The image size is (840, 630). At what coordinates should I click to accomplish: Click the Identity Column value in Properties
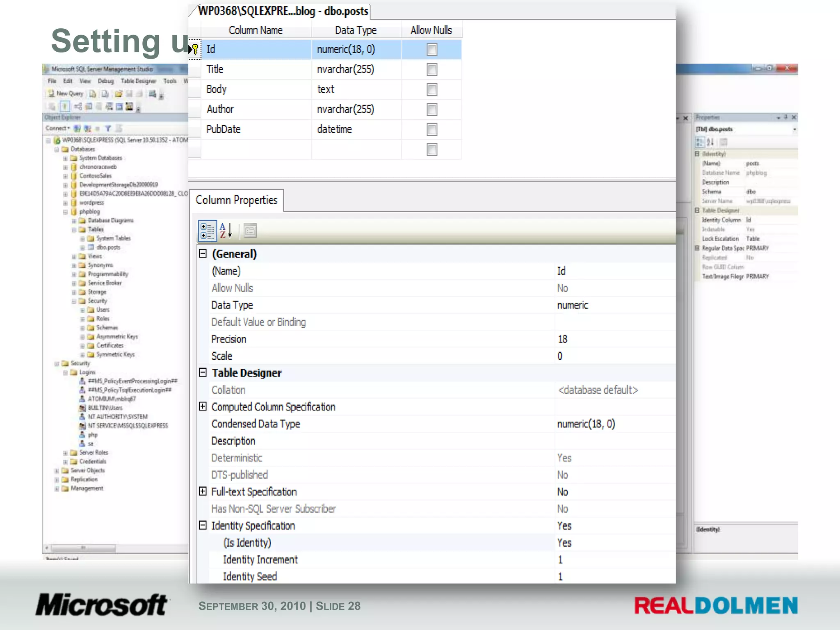click(749, 220)
